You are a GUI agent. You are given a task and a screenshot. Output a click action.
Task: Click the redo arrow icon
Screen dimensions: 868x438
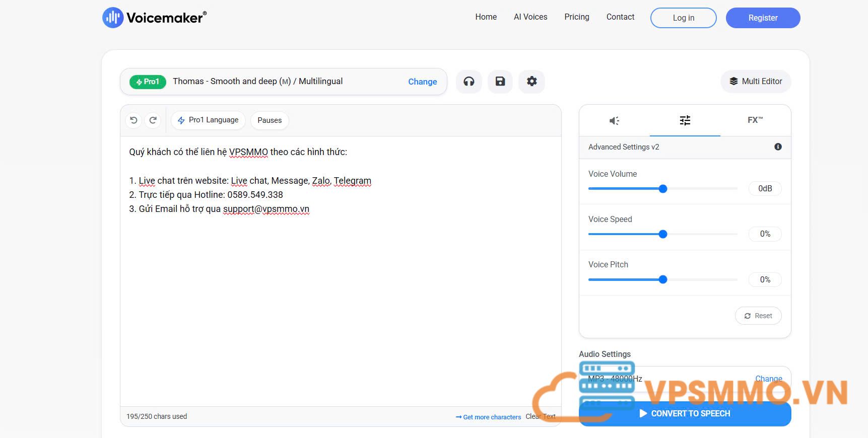coord(153,120)
